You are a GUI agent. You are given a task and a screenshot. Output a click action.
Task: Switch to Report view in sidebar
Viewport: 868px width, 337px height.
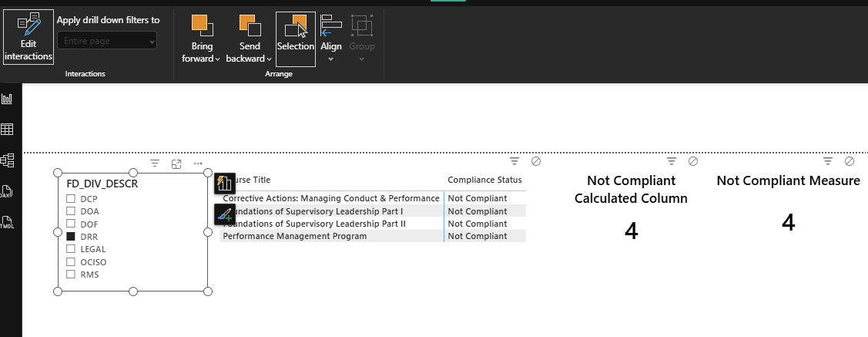click(x=7, y=99)
